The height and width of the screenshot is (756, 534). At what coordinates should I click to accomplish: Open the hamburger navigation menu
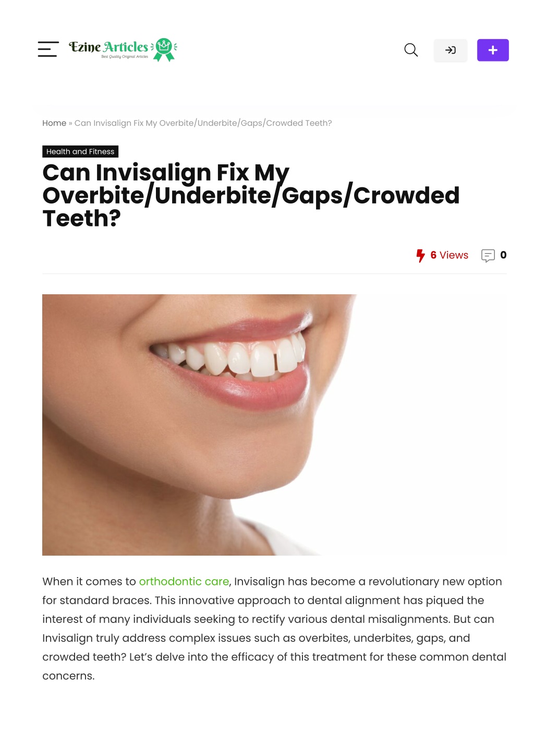pyautogui.click(x=48, y=50)
